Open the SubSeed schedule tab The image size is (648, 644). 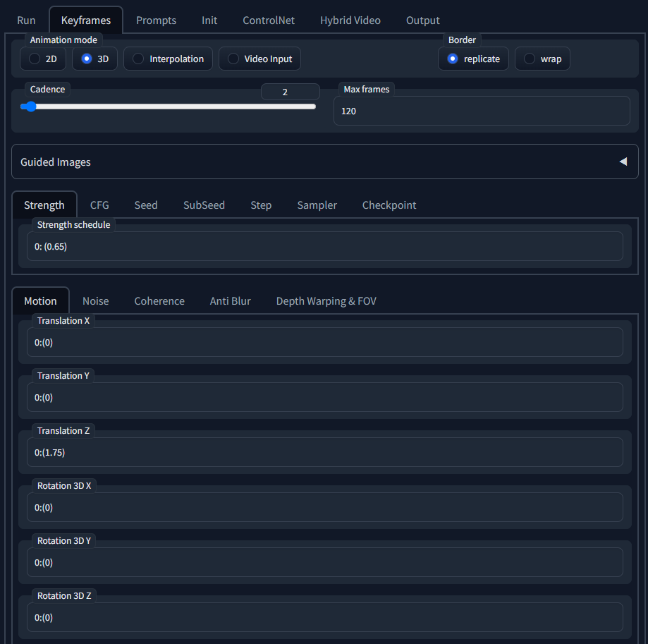(x=204, y=205)
